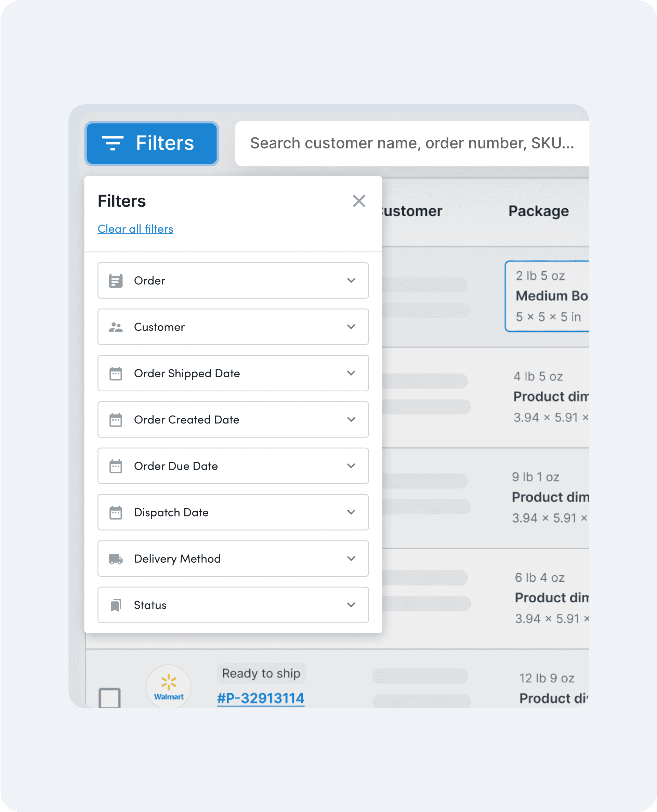Viewport: 657px width, 812px height.
Task: Click the Order document icon
Action: coord(116,280)
